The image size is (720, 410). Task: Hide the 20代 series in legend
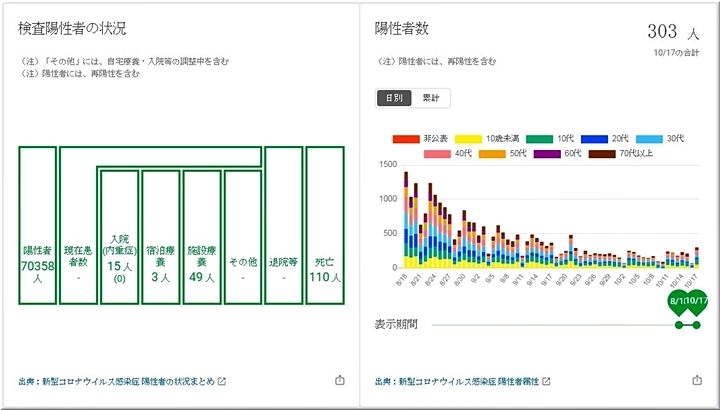603,138
